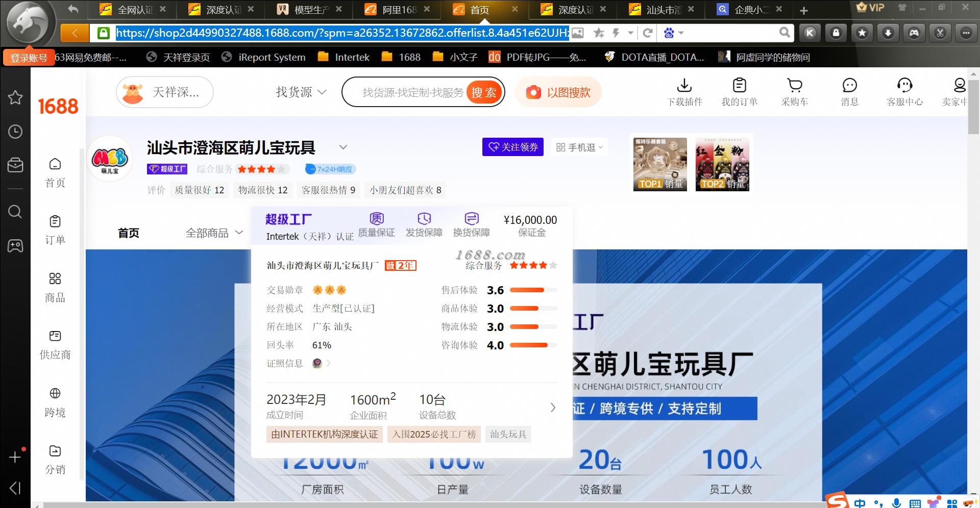Click the Baidu paw search engine icon
This screenshot has width=980, height=508.
pos(669,33)
